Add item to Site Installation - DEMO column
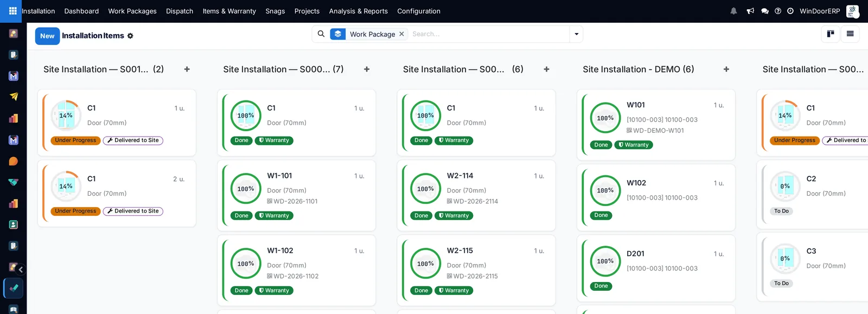 (726, 69)
